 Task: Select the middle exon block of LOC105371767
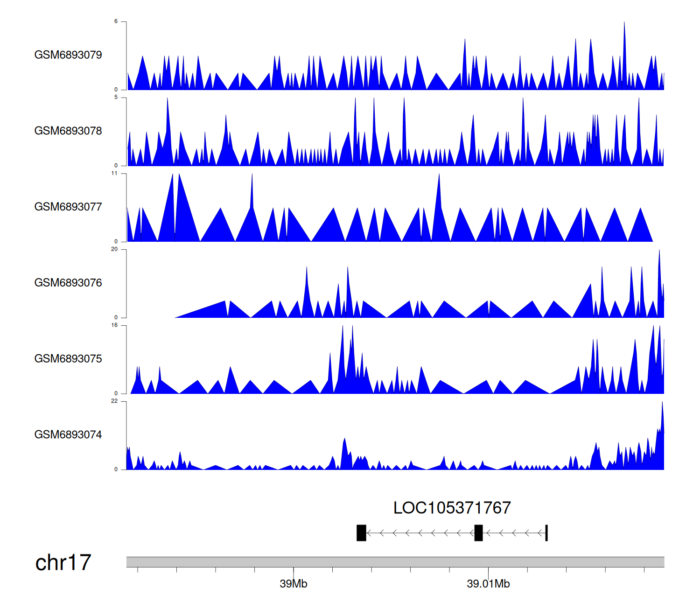tap(478, 533)
